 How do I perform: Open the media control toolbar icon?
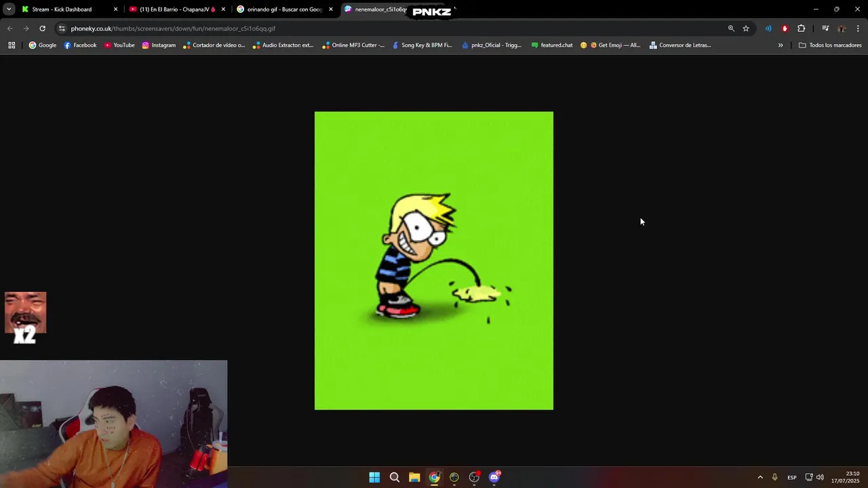825,28
